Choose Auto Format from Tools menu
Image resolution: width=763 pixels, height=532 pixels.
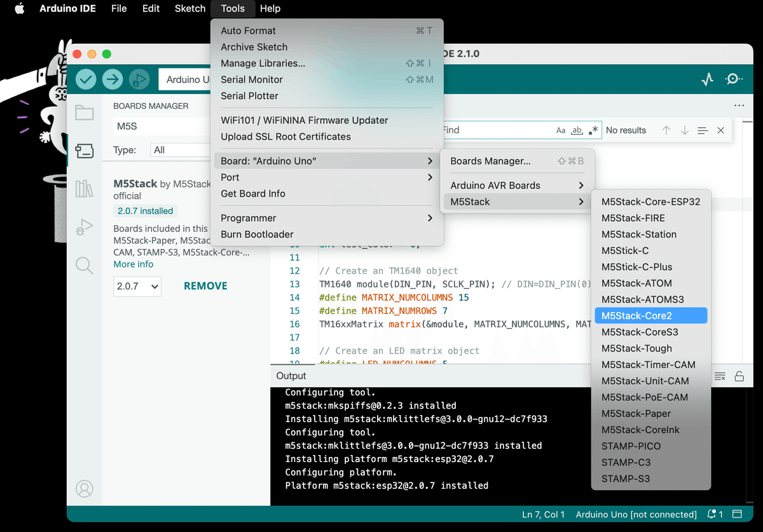[x=327, y=31]
